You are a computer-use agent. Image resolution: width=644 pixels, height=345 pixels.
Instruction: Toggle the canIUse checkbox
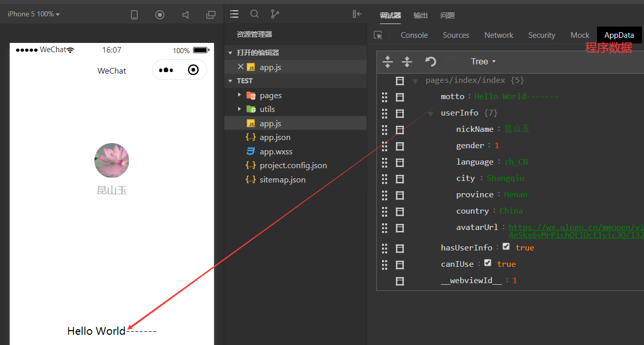pyautogui.click(x=488, y=263)
